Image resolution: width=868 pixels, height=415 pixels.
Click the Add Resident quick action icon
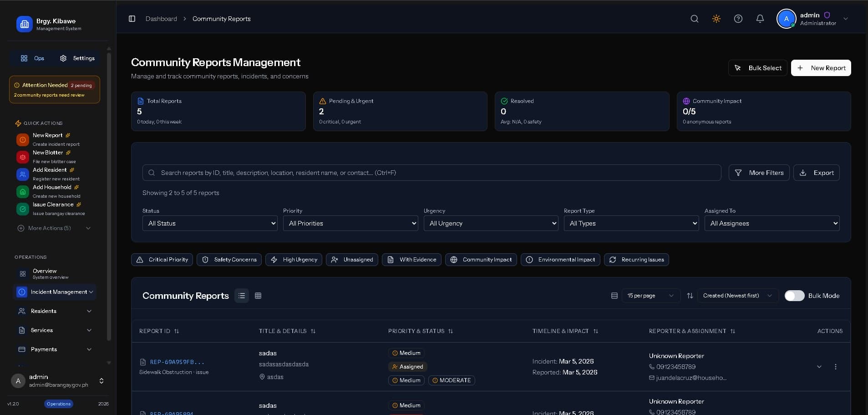pos(22,174)
